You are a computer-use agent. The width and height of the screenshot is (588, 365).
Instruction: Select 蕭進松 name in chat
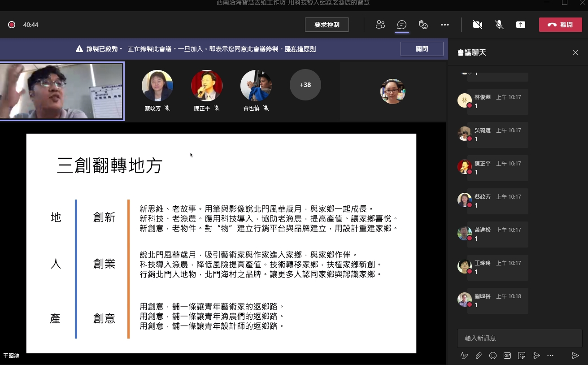click(483, 230)
